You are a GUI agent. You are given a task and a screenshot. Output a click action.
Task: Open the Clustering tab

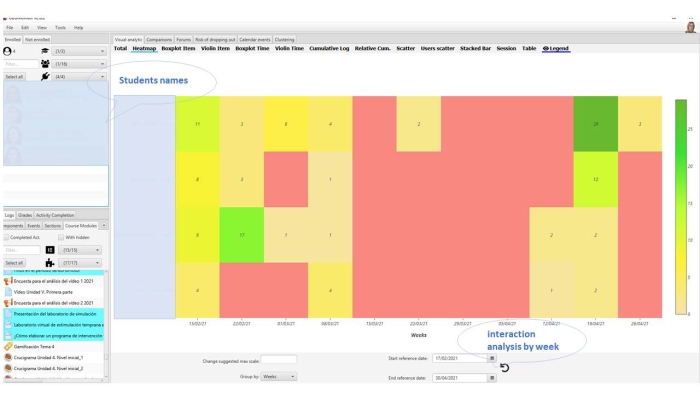(284, 39)
